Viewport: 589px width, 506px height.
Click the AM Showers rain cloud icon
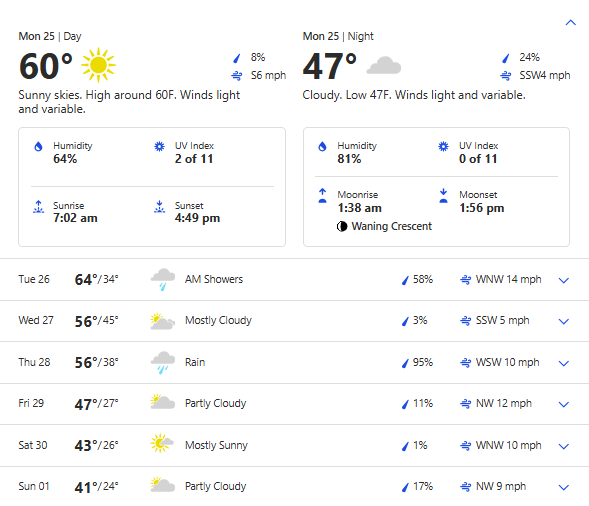[163, 279]
